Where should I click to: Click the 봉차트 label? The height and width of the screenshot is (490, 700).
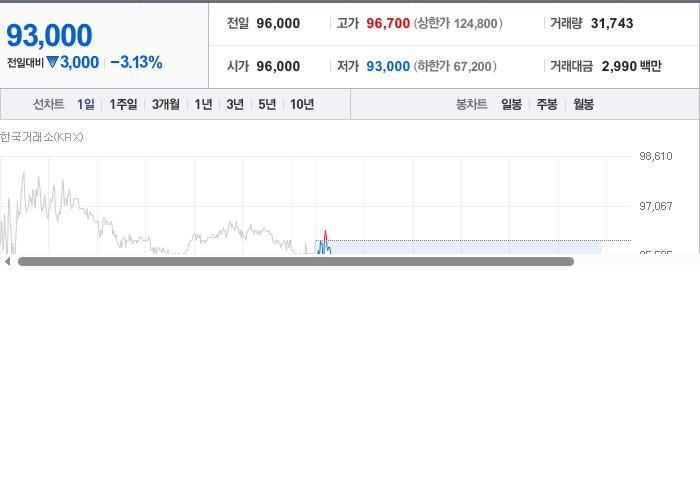pos(471,104)
